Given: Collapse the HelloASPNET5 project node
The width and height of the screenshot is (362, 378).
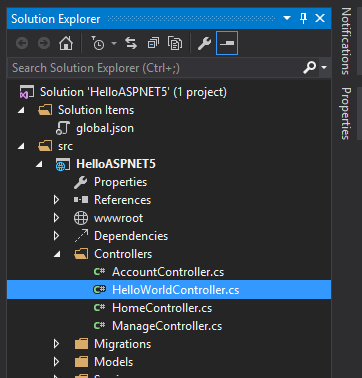Looking at the screenshot, I should click(40, 164).
